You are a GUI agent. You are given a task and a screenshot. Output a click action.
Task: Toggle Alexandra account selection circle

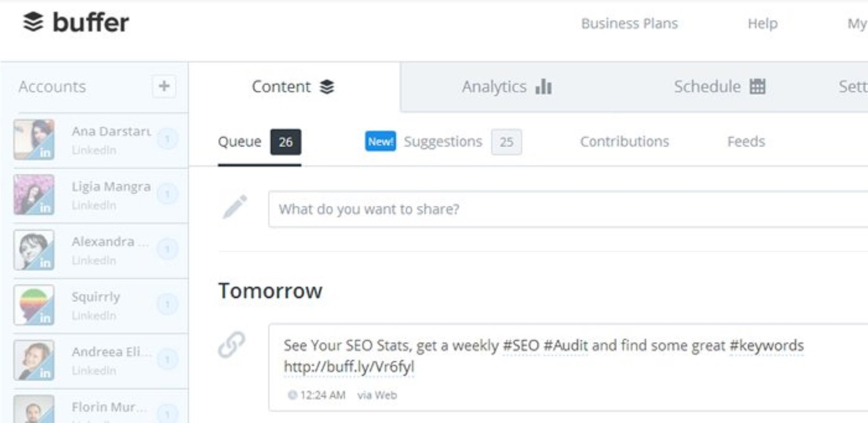[167, 249]
